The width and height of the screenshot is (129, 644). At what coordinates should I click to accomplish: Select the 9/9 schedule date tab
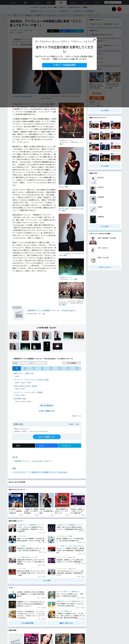(25, 368)
